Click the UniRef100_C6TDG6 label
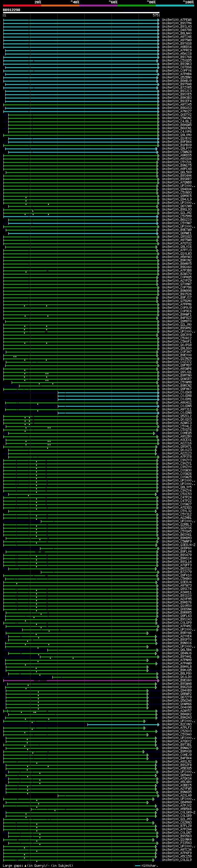 point(177,67)
